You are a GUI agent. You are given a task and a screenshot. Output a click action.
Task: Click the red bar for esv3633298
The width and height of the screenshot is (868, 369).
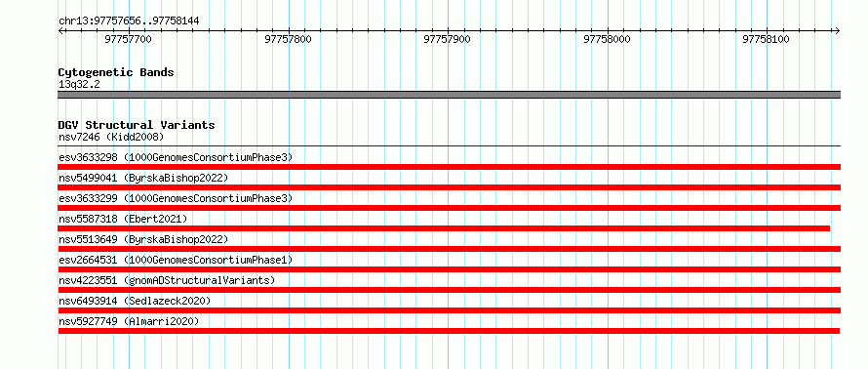[x=449, y=167]
